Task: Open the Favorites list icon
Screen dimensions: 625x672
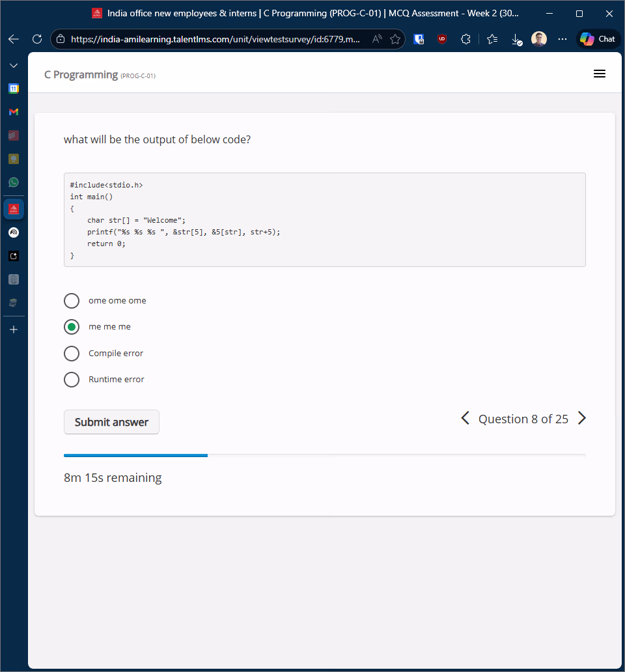Action: [x=492, y=39]
